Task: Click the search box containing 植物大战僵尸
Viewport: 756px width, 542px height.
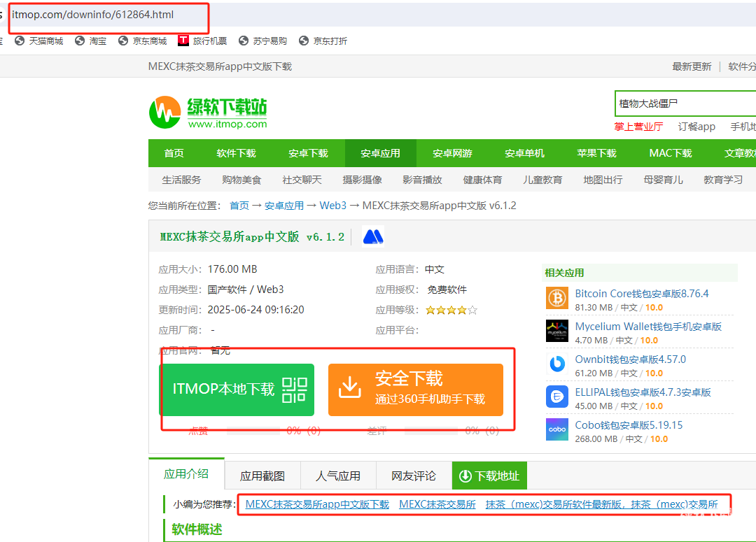Action: click(x=682, y=104)
